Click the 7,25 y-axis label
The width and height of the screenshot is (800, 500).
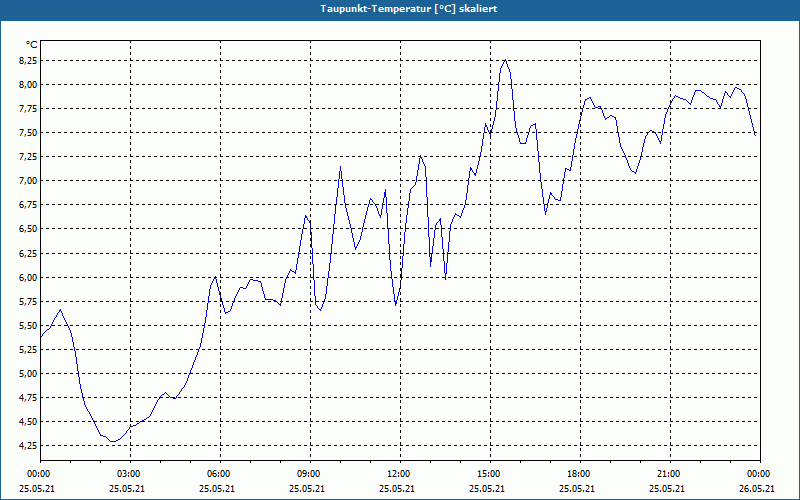(x=28, y=157)
